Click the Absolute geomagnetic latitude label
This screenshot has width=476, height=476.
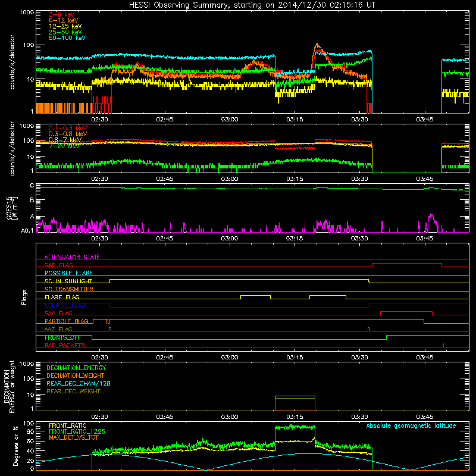[x=411, y=426]
